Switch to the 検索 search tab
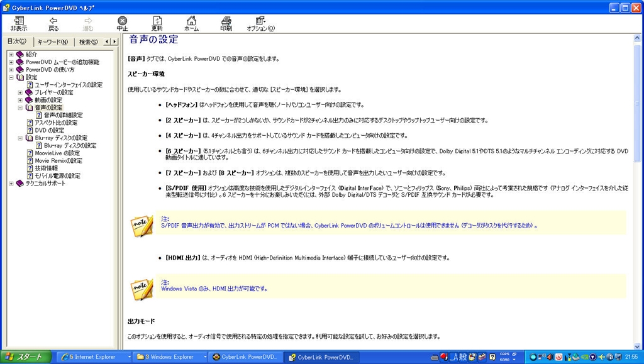 [88, 42]
